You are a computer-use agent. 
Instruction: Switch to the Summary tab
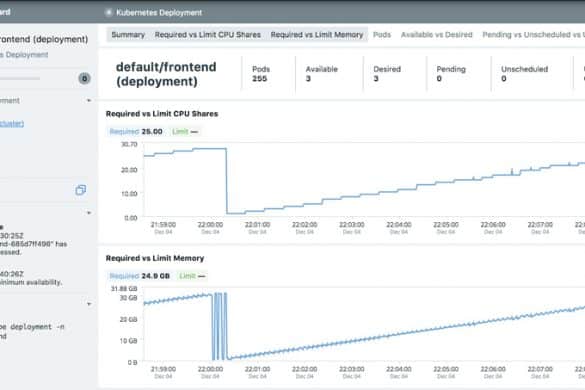(x=128, y=35)
